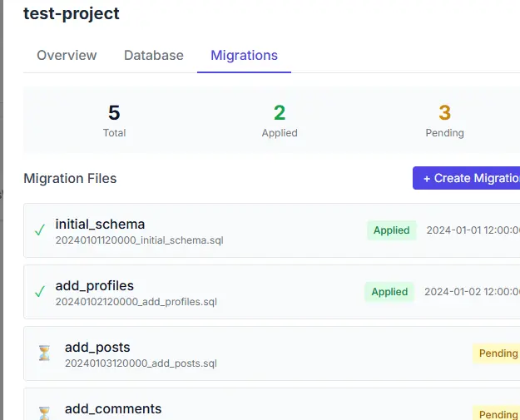Select the Migrations tab
520x420 pixels.
(x=244, y=56)
